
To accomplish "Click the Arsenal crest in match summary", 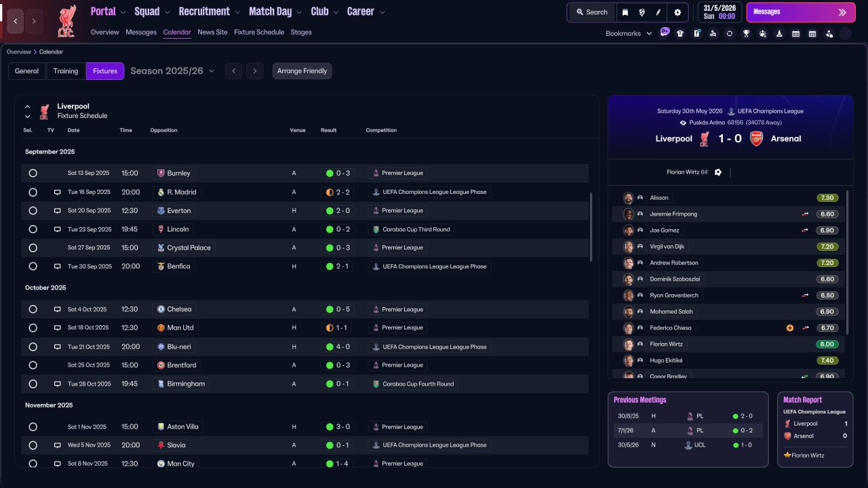I will (756, 138).
